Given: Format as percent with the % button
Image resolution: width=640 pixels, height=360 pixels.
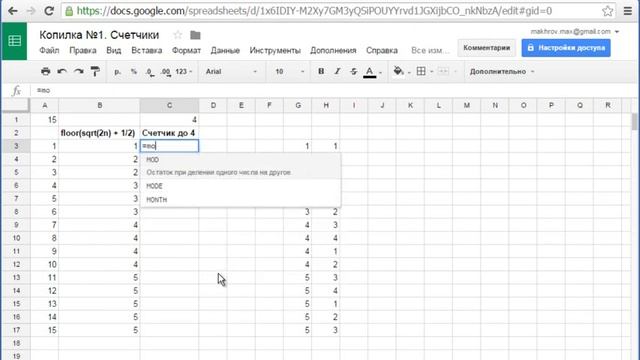Looking at the screenshot, I should coord(133,71).
